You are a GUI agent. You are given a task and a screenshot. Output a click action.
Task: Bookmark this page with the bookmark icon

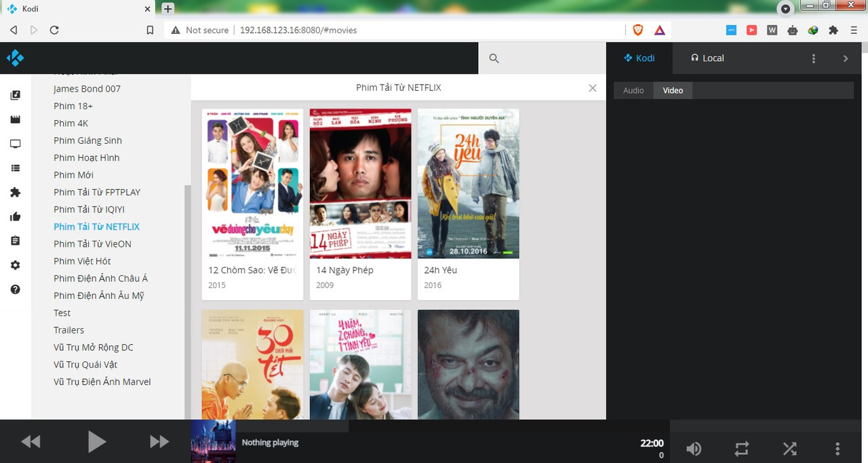pos(151,30)
